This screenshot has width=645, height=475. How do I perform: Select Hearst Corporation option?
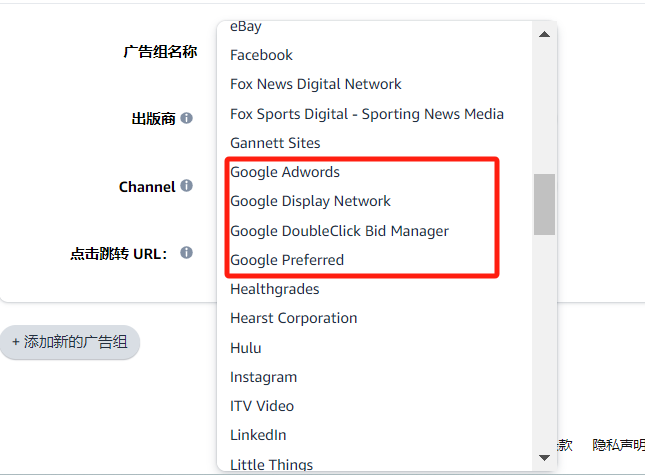click(294, 319)
